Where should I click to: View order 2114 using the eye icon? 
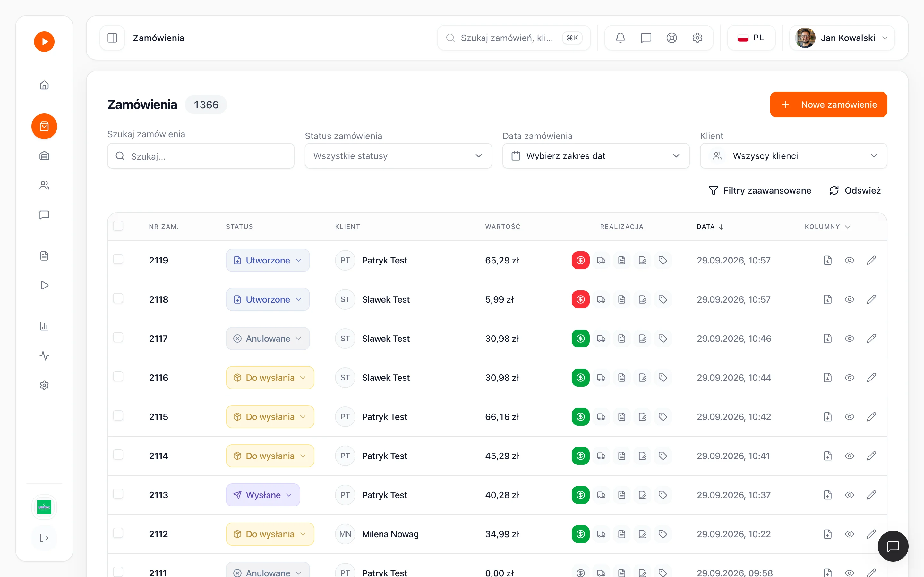point(850,456)
